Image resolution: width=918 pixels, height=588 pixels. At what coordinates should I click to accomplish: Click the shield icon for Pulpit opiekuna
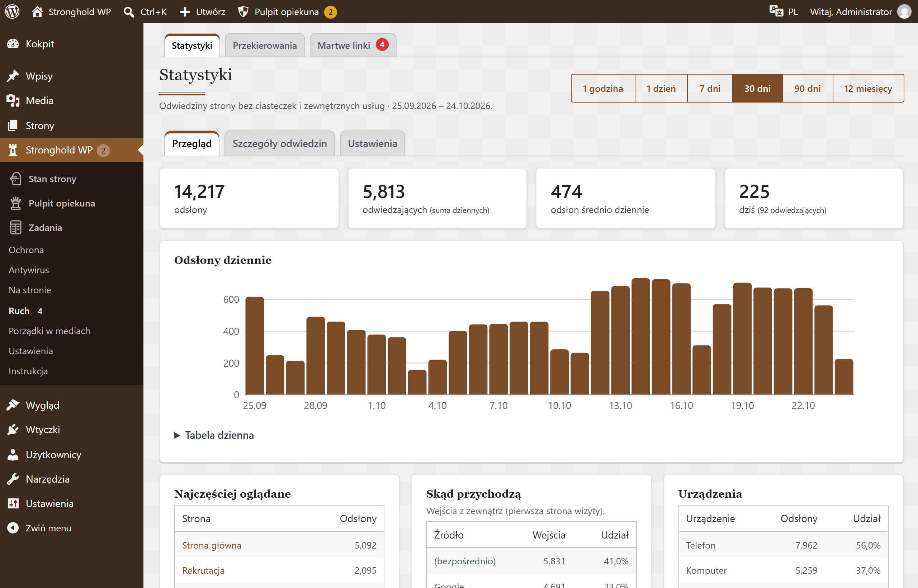[x=243, y=12]
